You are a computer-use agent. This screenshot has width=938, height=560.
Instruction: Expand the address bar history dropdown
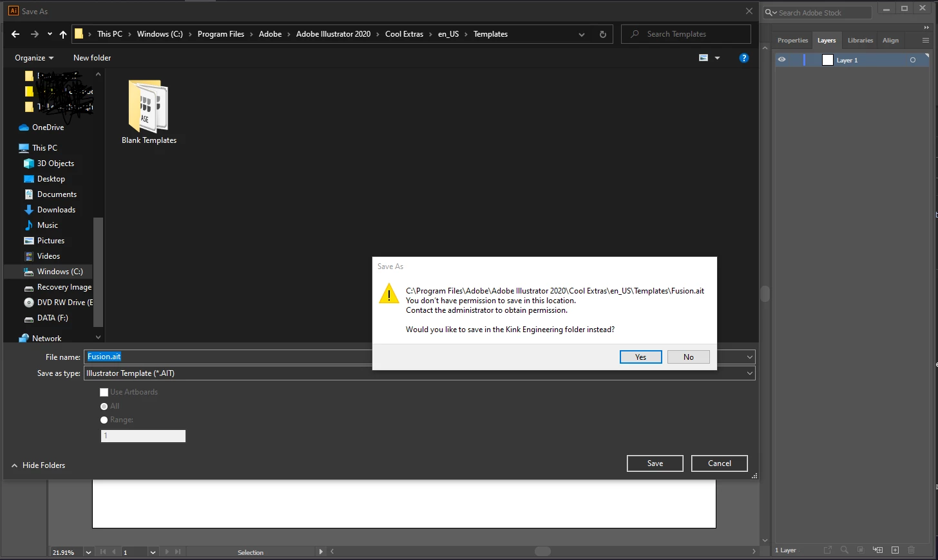[x=582, y=34]
